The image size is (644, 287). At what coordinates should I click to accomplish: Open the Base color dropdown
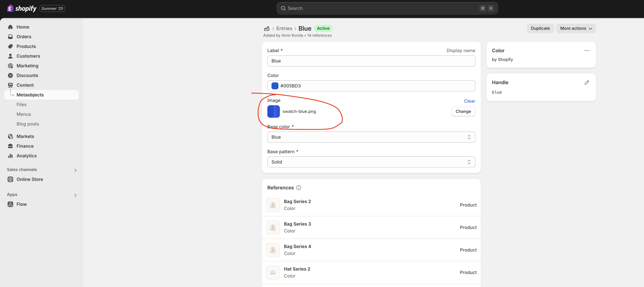(371, 137)
